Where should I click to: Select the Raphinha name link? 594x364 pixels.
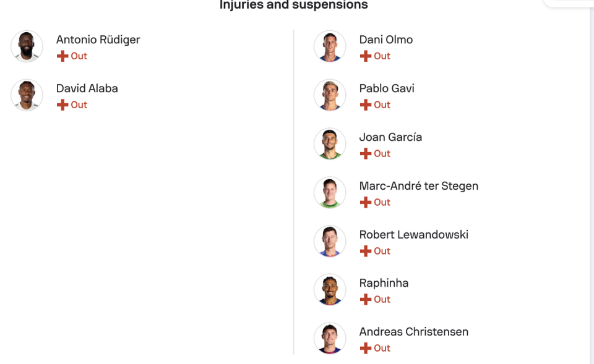384,283
